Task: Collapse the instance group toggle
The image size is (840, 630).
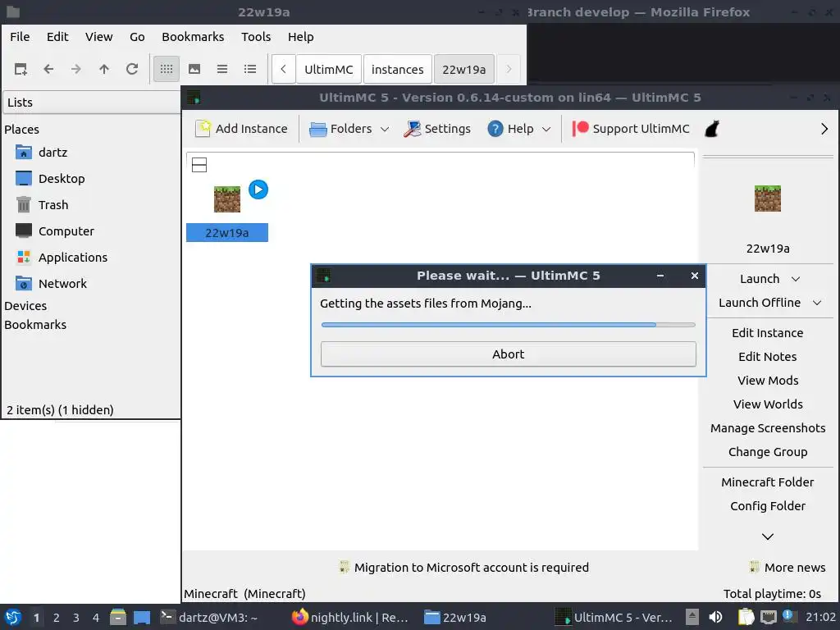Action: (199, 165)
